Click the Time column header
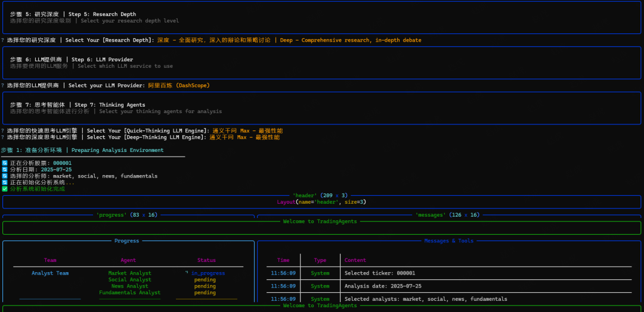This screenshot has width=644, height=312. point(283,260)
